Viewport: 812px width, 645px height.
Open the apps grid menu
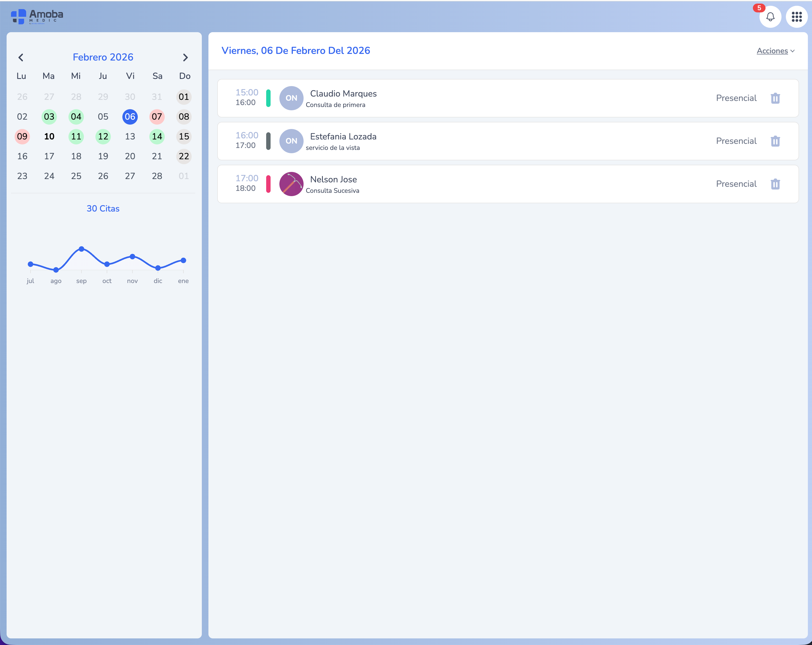tap(797, 17)
